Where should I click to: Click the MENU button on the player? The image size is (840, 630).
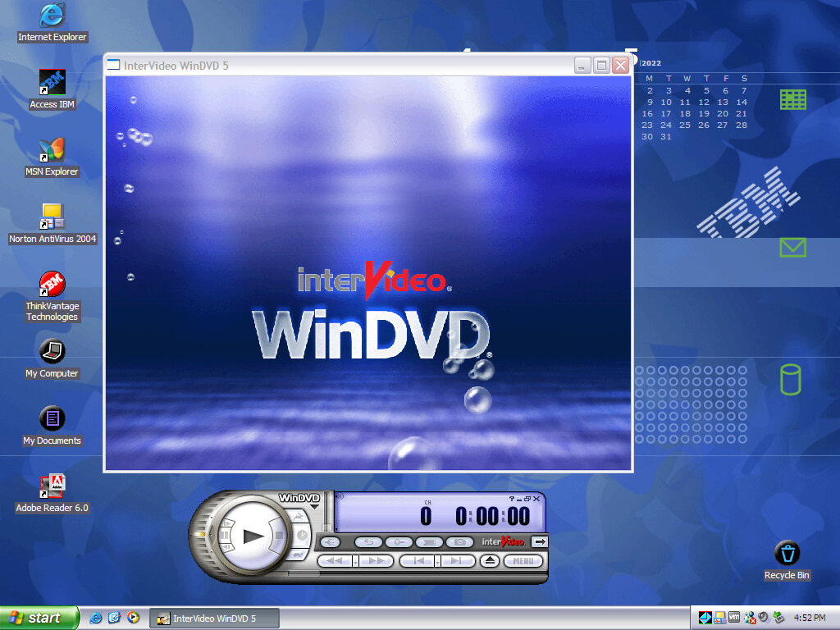[523, 561]
